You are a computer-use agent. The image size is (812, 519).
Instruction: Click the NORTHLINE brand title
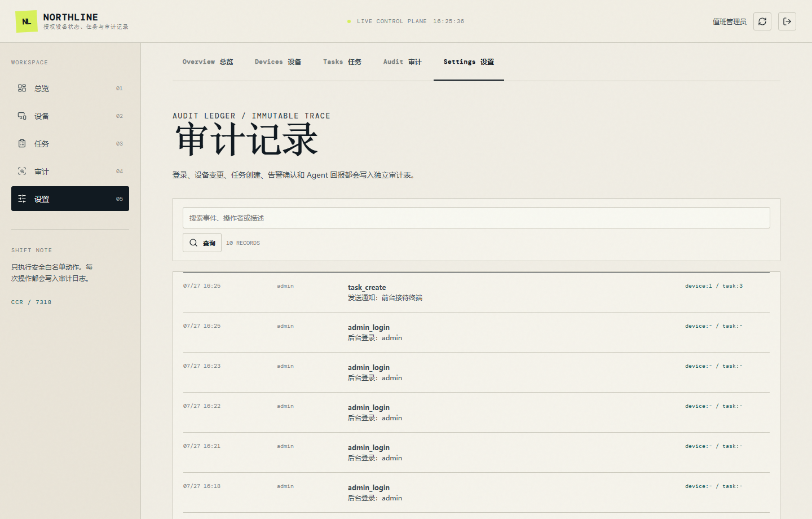(70, 17)
